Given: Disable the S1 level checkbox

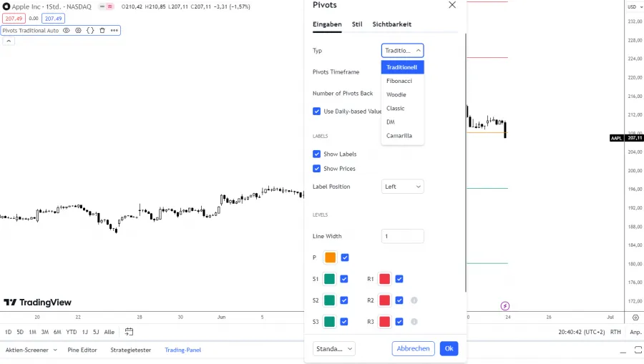Looking at the screenshot, I should 344,279.
